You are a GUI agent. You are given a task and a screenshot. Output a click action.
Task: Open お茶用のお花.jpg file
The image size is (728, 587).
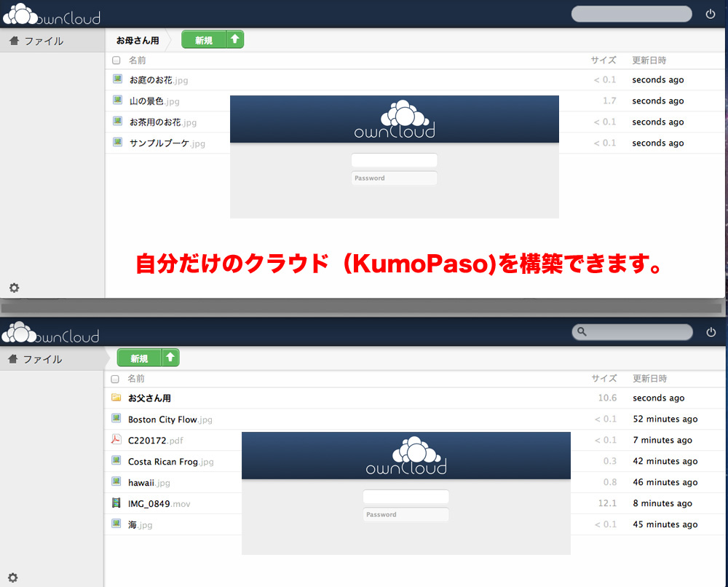pos(163,122)
